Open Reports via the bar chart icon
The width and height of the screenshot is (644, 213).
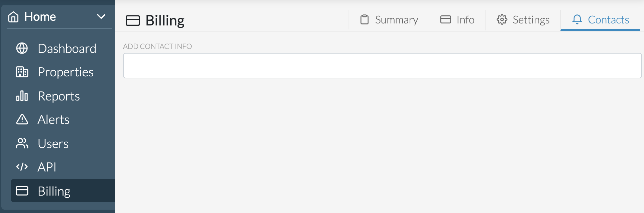22,96
